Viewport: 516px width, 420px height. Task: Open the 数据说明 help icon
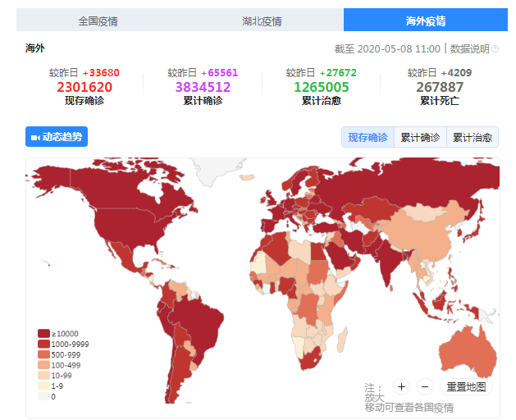coord(495,49)
